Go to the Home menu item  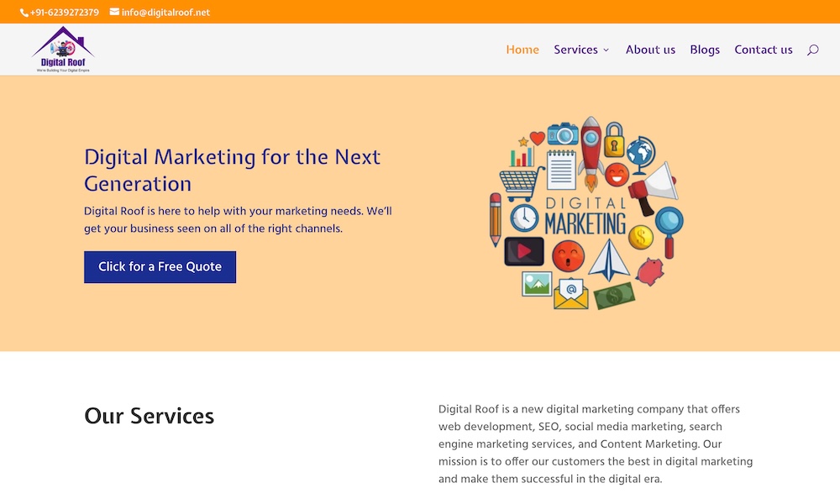coord(522,50)
